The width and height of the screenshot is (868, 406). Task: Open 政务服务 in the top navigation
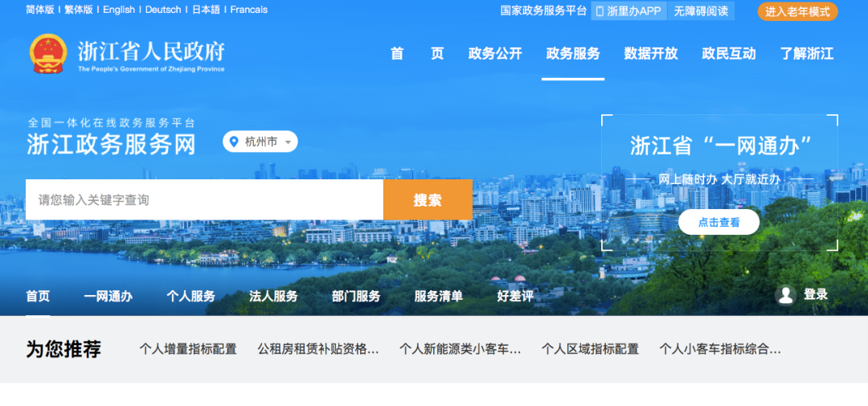tap(573, 54)
